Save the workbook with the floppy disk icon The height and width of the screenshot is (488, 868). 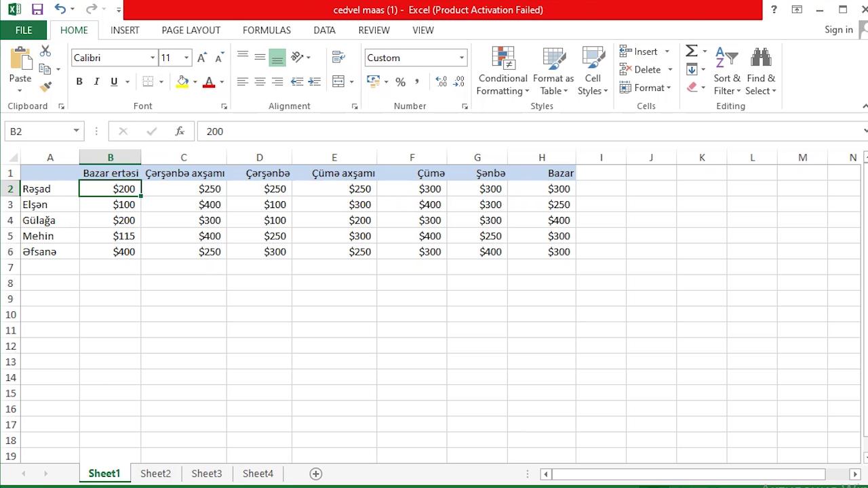(37, 9)
